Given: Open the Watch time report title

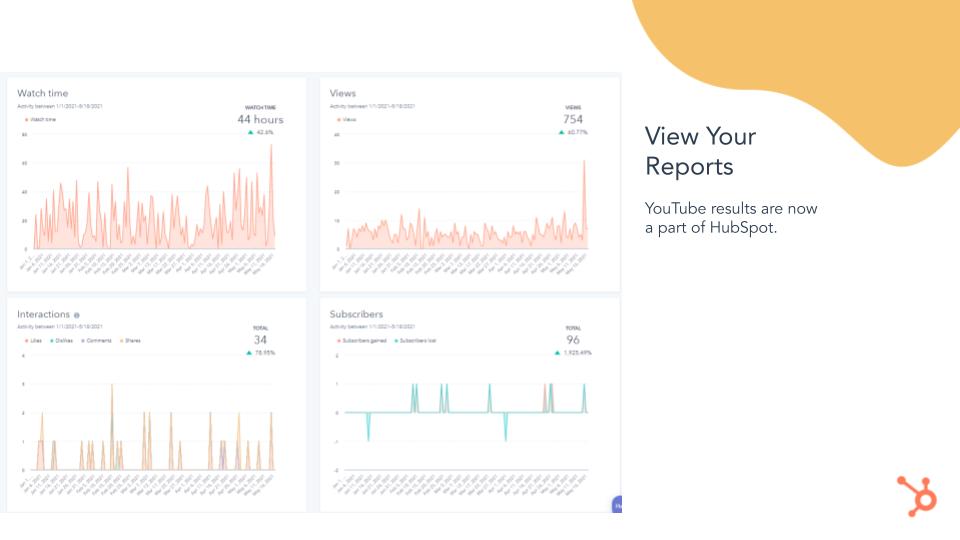Looking at the screenshot, I should (x=42, y=93).
